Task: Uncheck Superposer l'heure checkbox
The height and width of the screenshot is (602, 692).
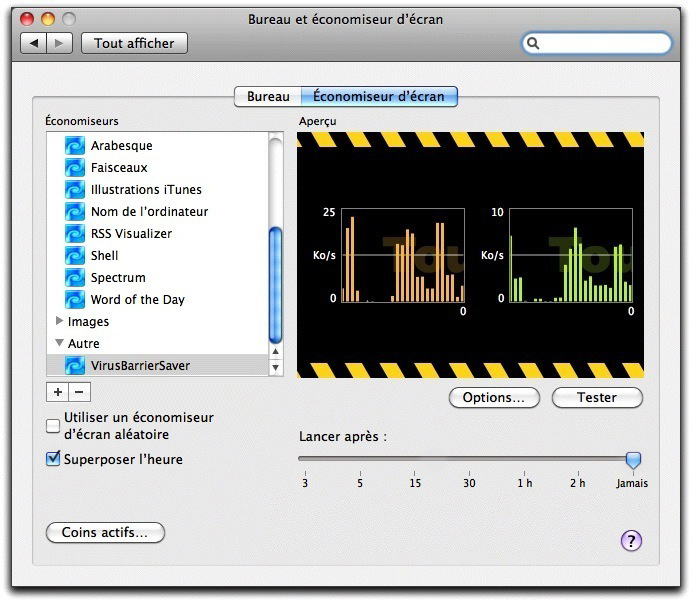Action: [53, 459]
